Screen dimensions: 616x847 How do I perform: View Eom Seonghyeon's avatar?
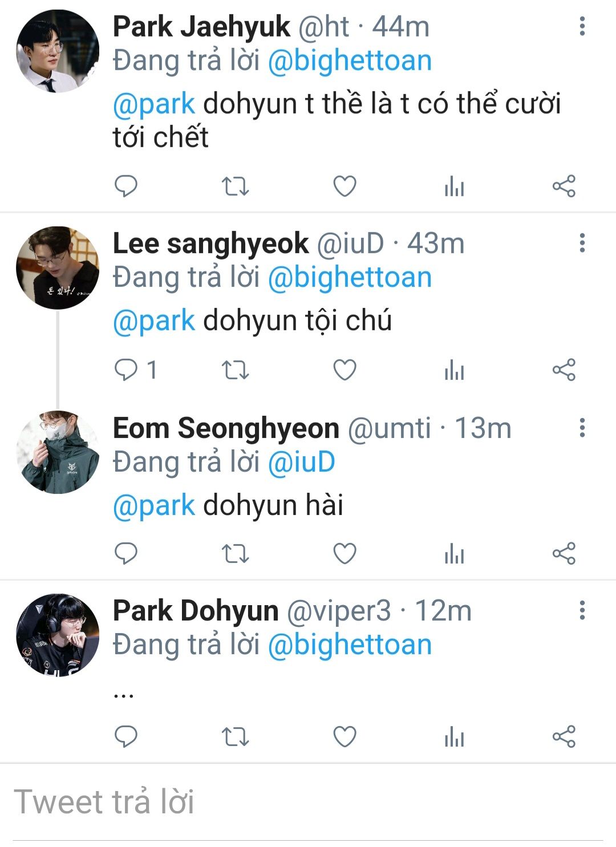(58, 452)
